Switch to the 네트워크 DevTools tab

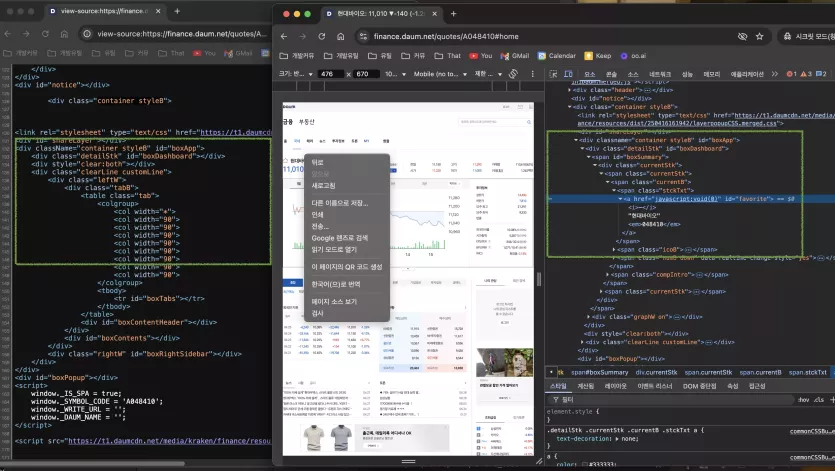660,74
